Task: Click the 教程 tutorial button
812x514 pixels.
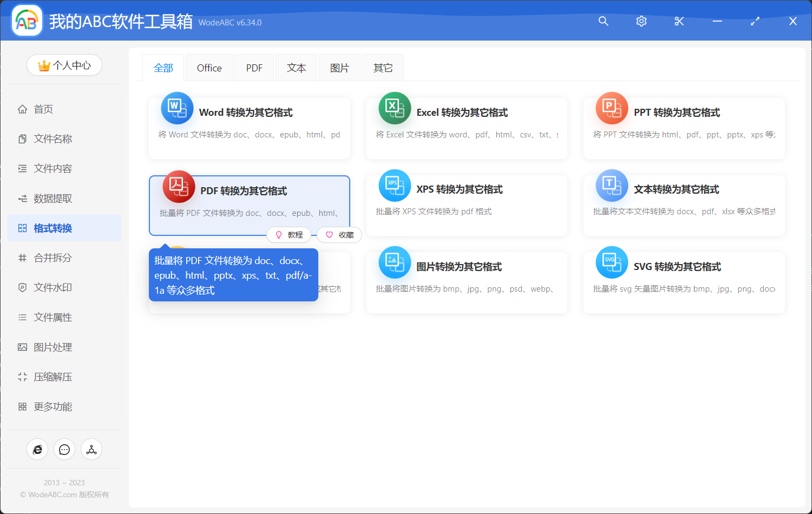Action: [289, 234]
